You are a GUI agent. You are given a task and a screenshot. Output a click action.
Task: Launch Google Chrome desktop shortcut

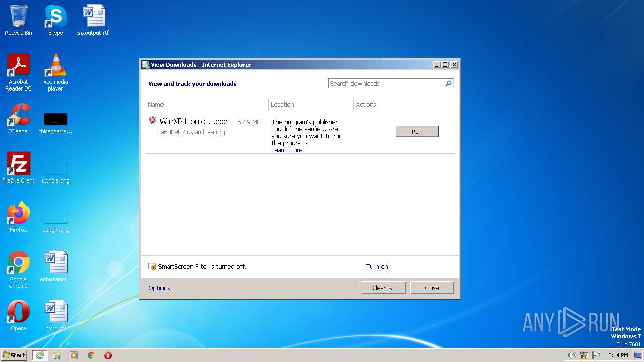[x=18, y=269]
